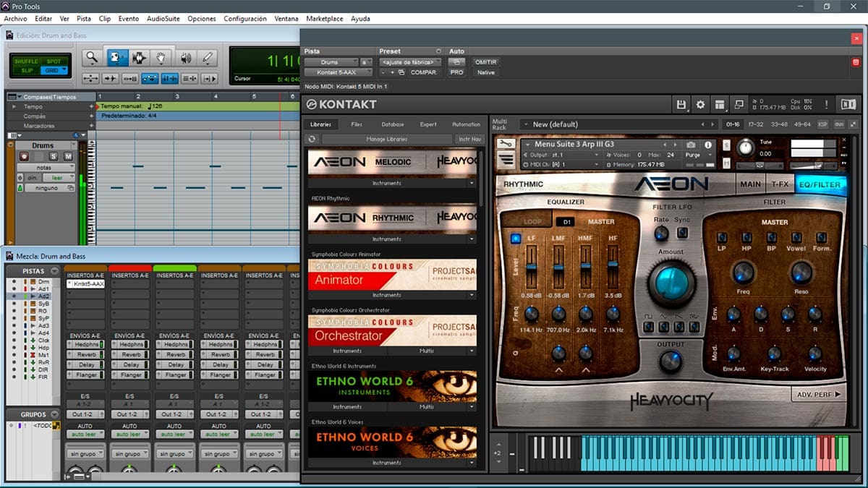
Task: Open instrument edit wrench icon
Action: [506, 144]
